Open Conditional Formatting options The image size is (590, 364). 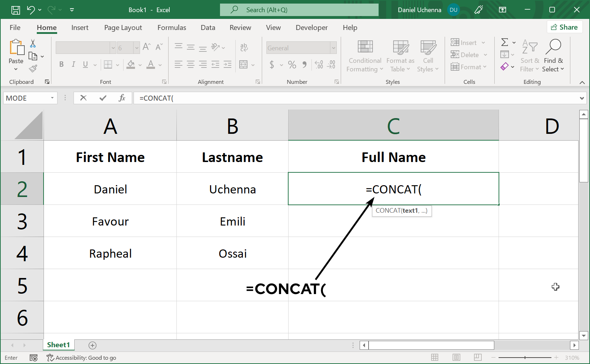pyautogui.click(x=364, y=56)
